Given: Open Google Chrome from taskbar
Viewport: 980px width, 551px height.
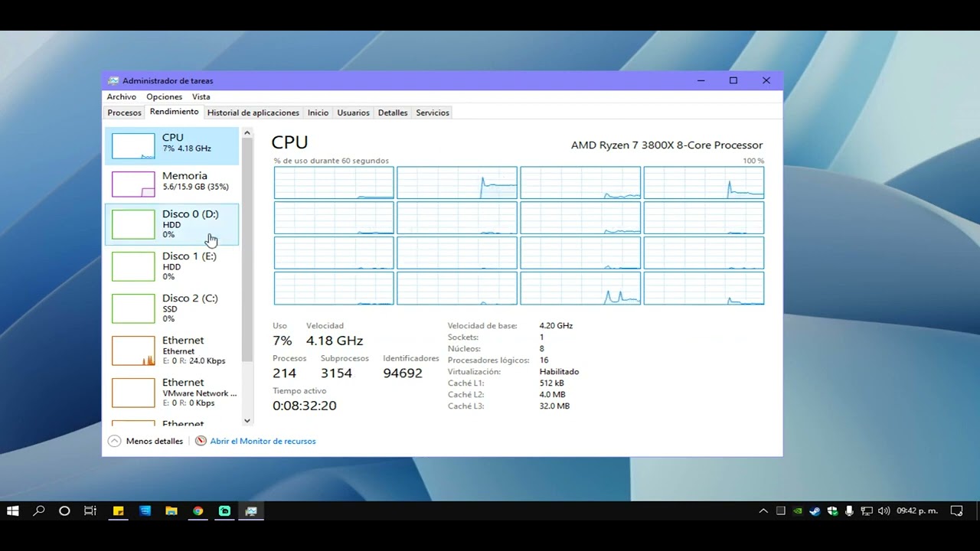Looking at the screenshot, I should [x=198, y=510].
